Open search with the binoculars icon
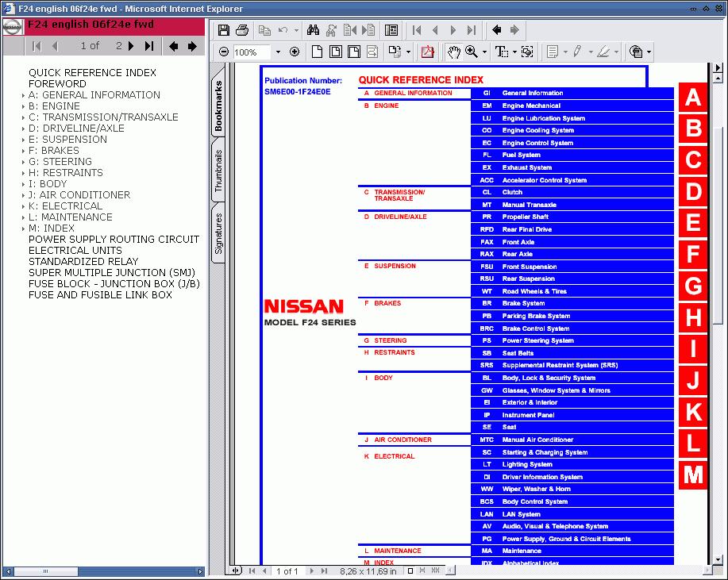The height and width of the screenshot is (580, 728). tap(313, 31)
